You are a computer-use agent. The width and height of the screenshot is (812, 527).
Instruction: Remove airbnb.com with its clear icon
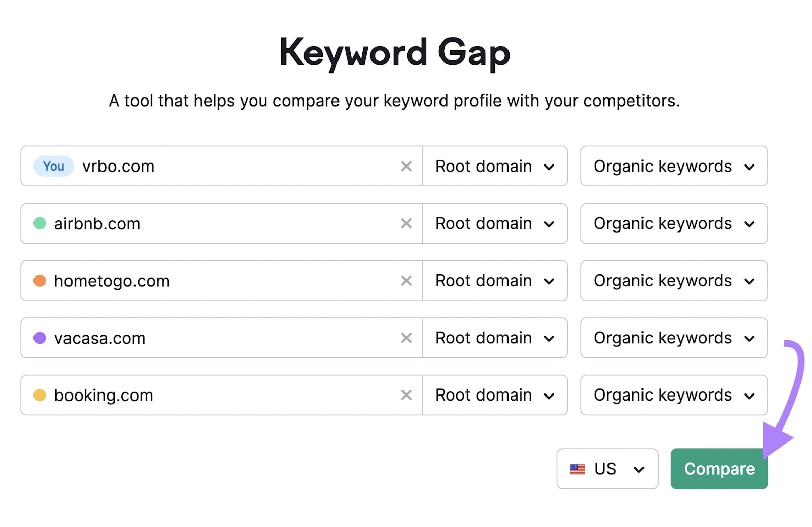point(406,223)
